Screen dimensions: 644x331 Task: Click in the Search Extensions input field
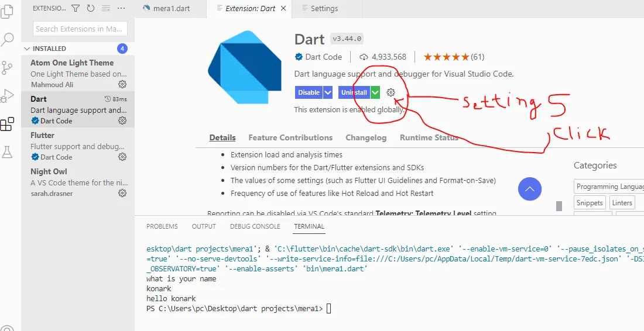point(80,29)
